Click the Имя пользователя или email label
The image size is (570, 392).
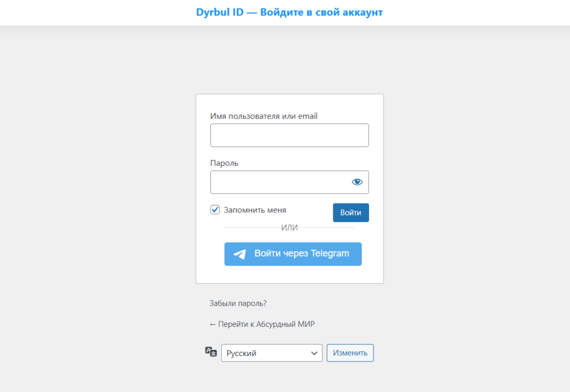click(x=264, y=116)
